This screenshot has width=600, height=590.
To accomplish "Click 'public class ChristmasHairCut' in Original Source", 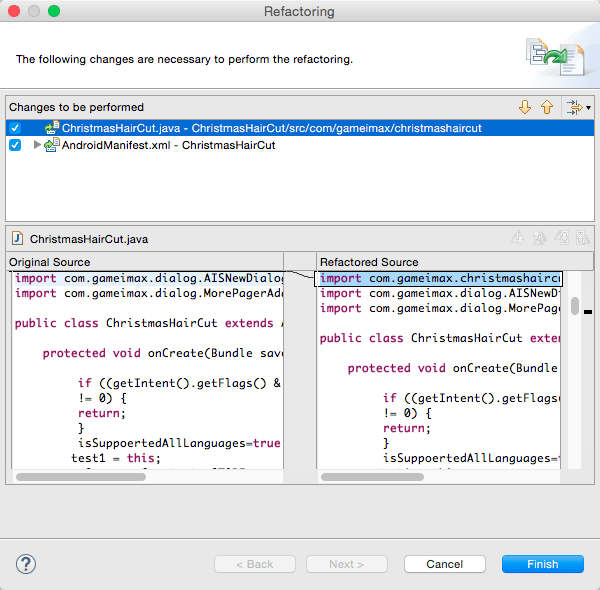I will pos(116,323).
